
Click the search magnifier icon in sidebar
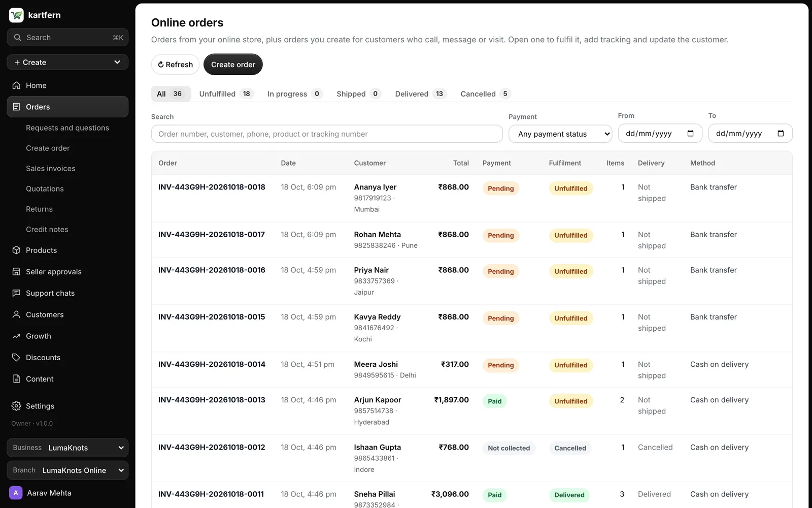point(18,38)
